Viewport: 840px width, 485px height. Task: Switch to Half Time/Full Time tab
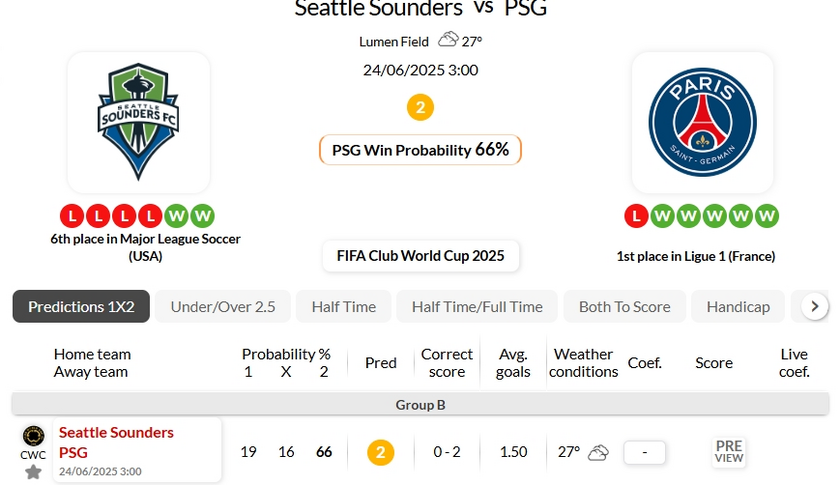477,307
